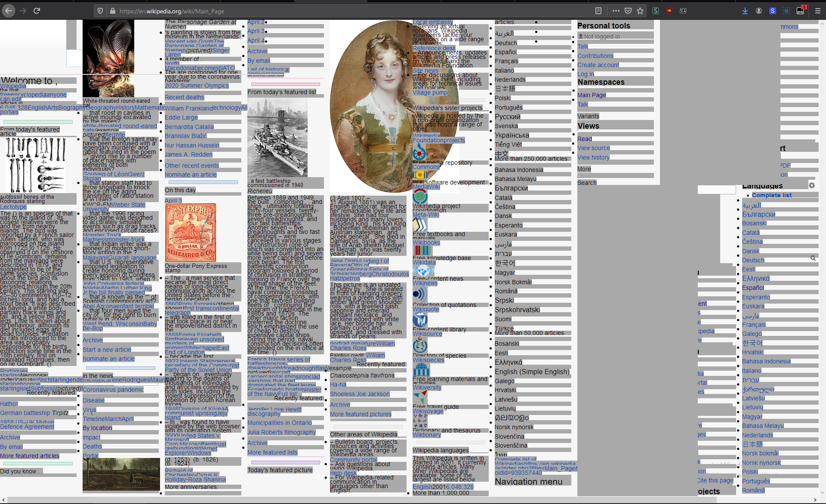
Task: Reload the page with refresh icon
Action: point(37,11)
